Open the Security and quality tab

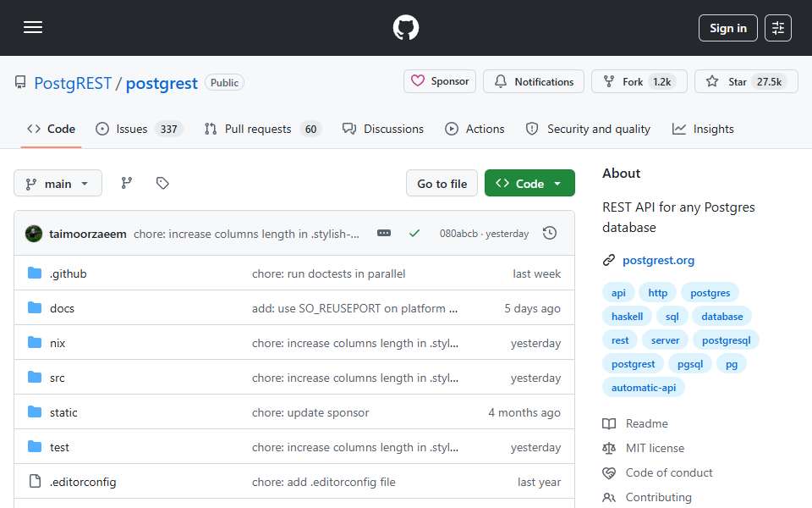point(589,129)
